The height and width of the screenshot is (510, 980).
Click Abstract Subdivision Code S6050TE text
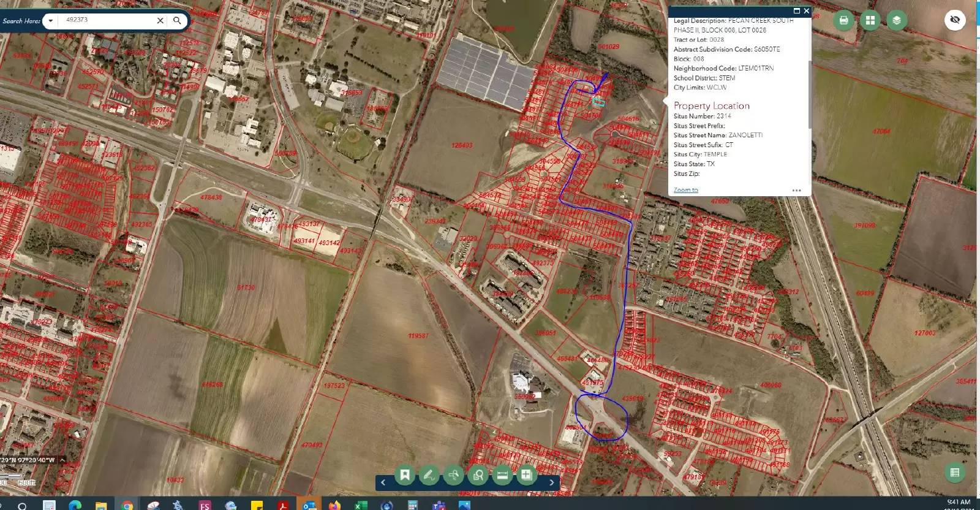pos(726,49)
